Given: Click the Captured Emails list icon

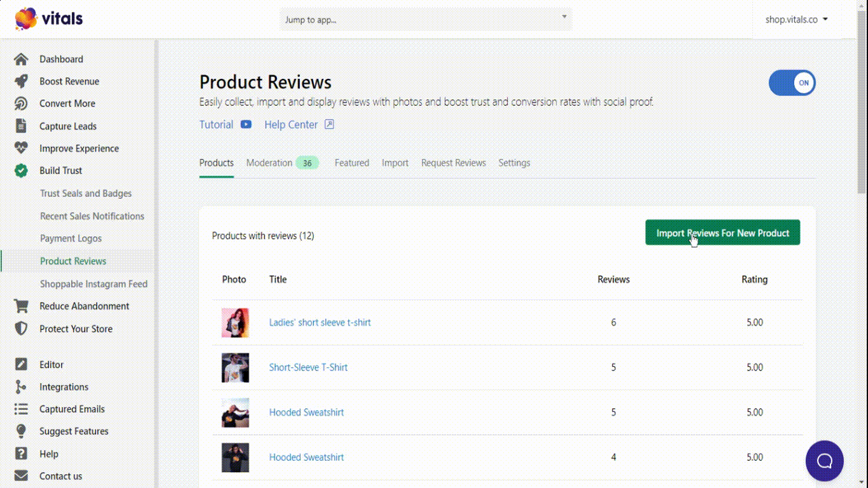Looking at the screenshot, I should click(x=21, y=409).
